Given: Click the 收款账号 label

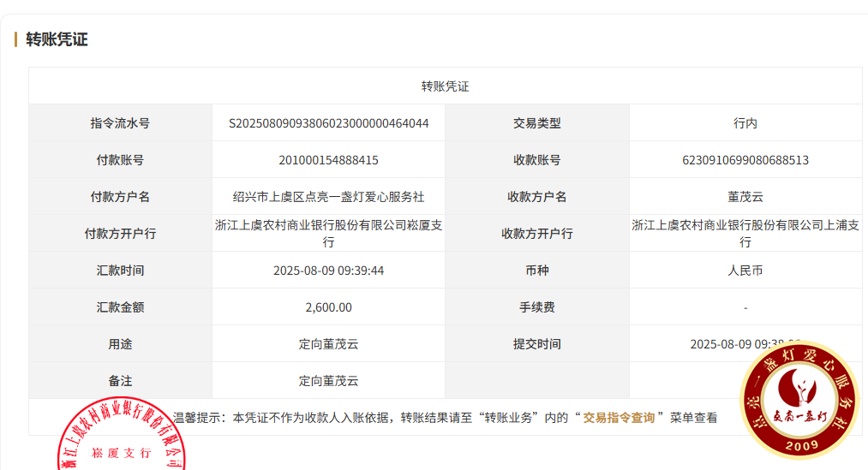Looking at the screenshot, I should [x=537, y=160].
